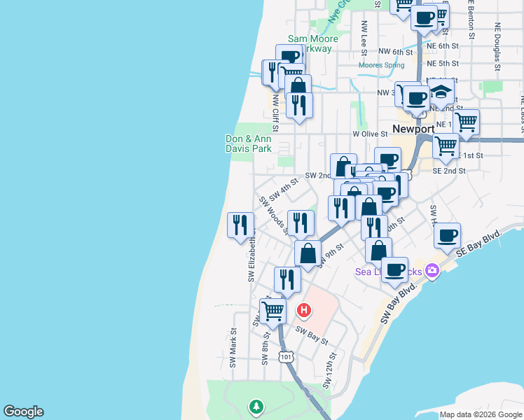Select the restaurant marker right of NW Cliff St
The image size is (524, 420).
click(299, 108)
